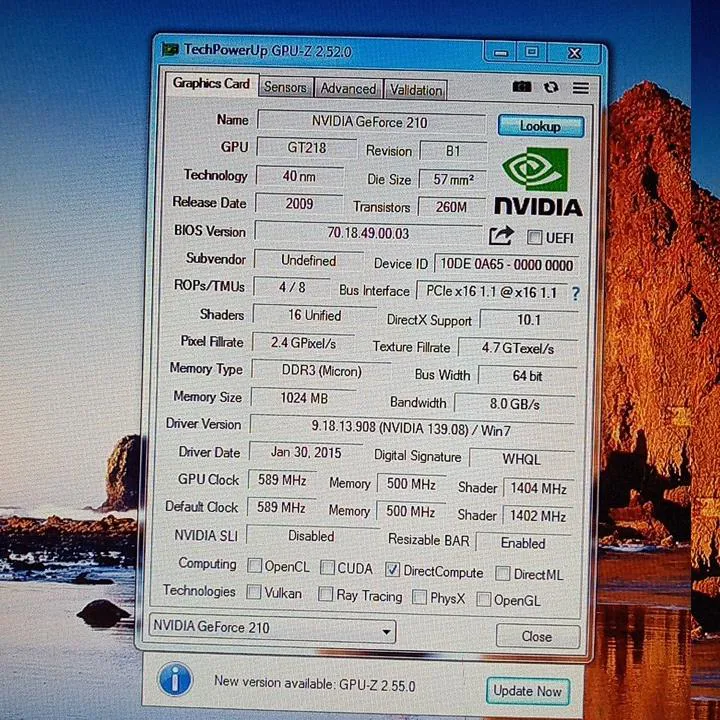Close GPU-Z with the X button
The image size is (720, 720).
coord(574,54)
